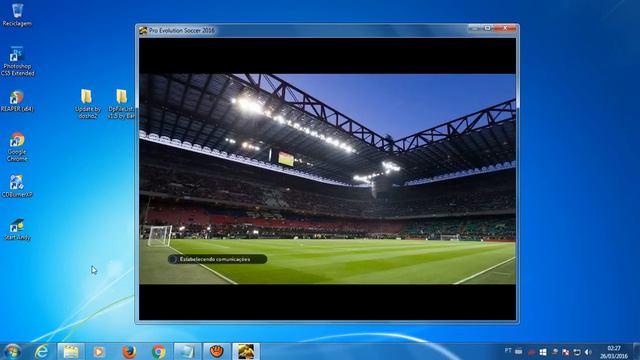Open the Windows Start menu orb
This screenshot has height=360, width=640.
[13, 351]
